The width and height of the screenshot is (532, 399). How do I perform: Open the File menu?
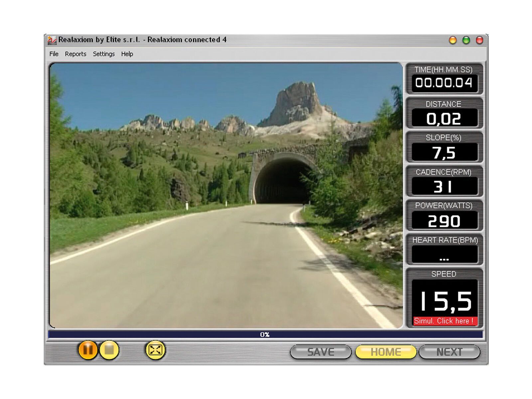[x=53, y=54]
